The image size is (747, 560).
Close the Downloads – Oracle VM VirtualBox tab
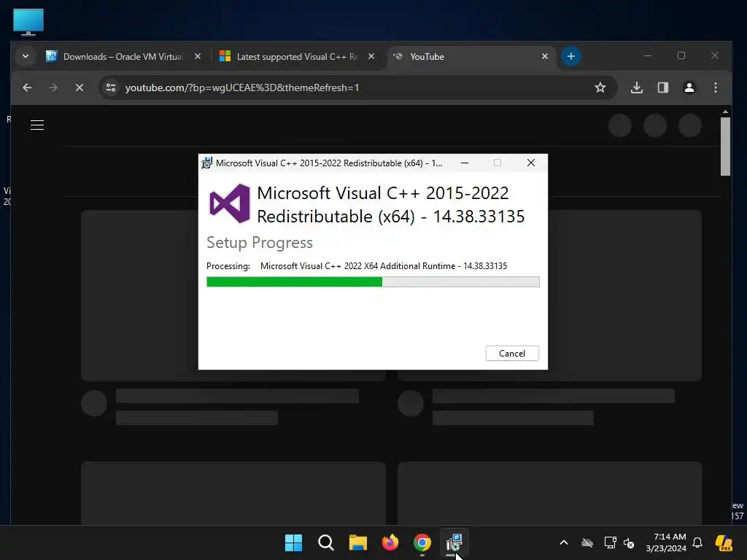pyautogui.click(x=198, y=57)
